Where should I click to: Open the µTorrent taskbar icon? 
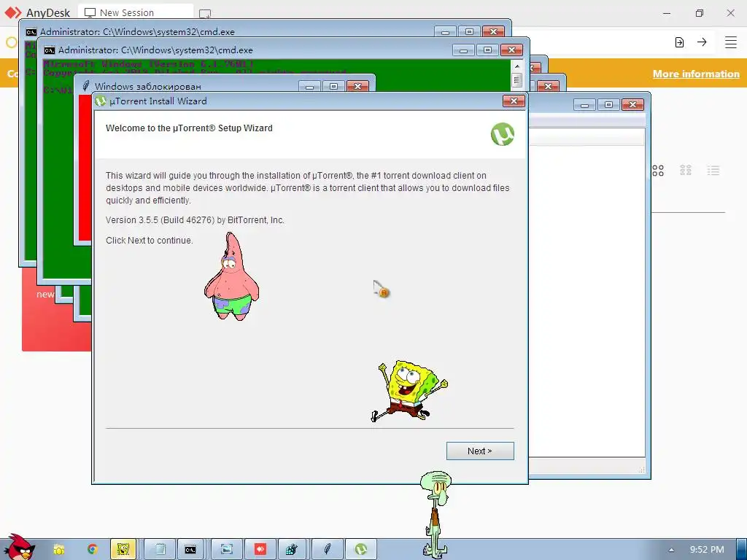361,549
